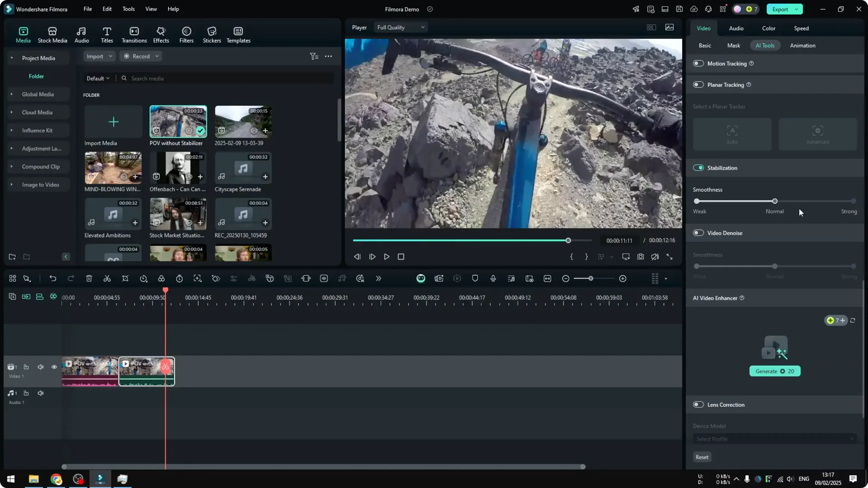Click the Generate button under AI Video Enhancer
Screen dimensions: 868x488
(x=775, y=371)
